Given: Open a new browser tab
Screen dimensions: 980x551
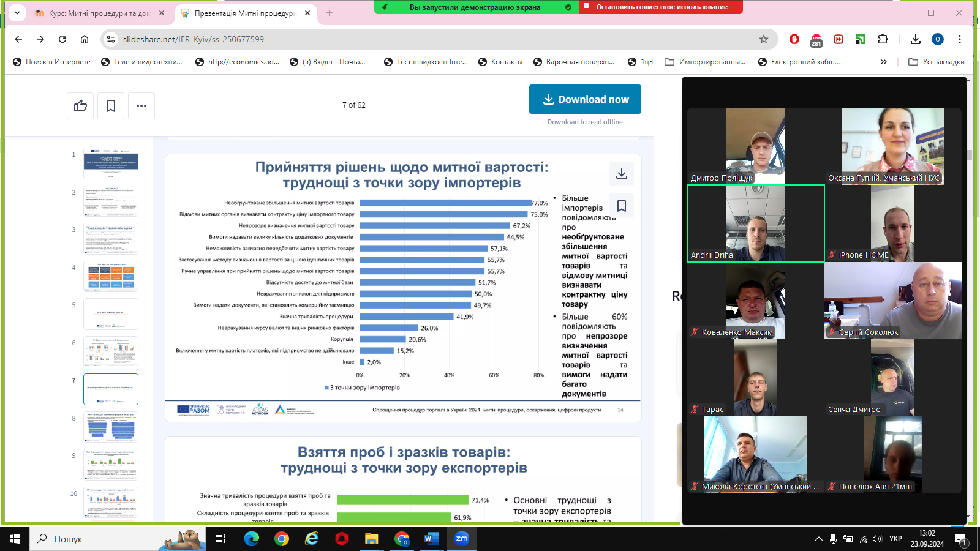Looking at the screenshot, I should click(x=330, y=13).
